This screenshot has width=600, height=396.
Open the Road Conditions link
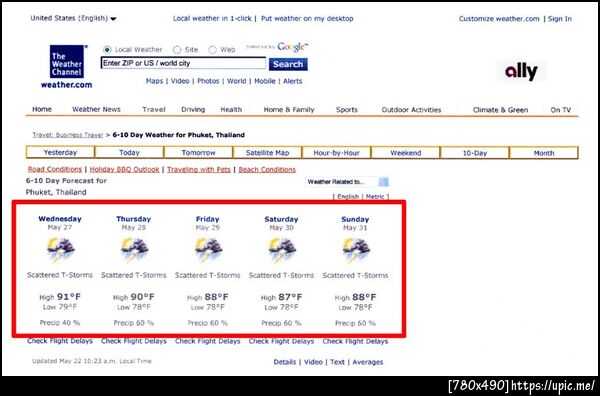coord(55,169)
